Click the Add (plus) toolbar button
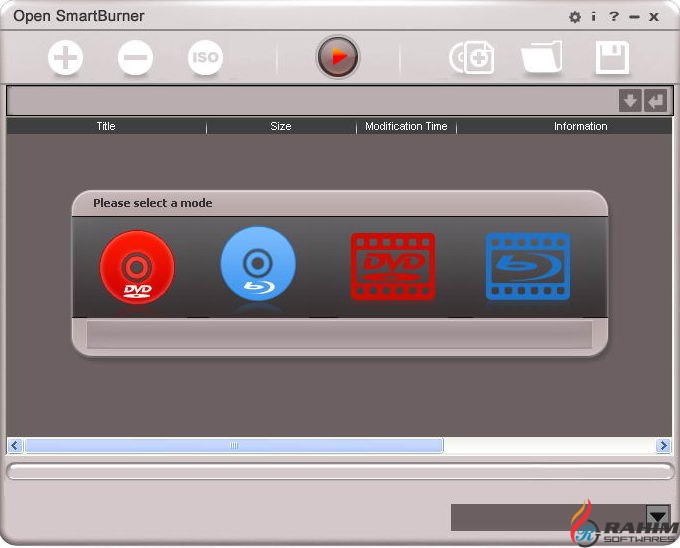Viewport: 680px width, 548px height. pyautogui.click(x=65, y=58)
